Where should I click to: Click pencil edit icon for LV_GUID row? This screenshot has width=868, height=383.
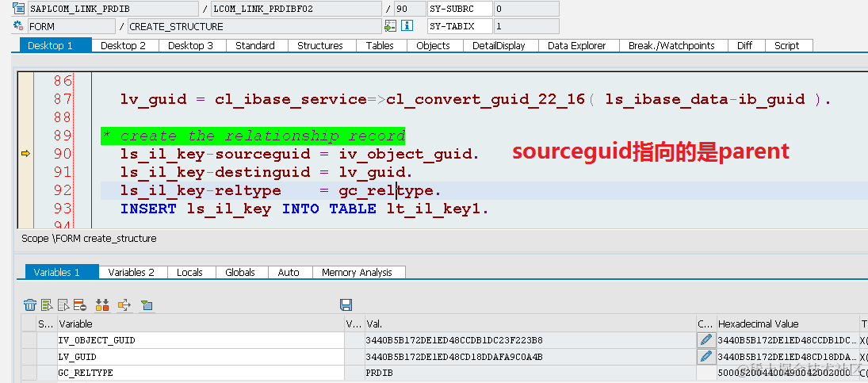pyautogui.click(x=705, y=356)
